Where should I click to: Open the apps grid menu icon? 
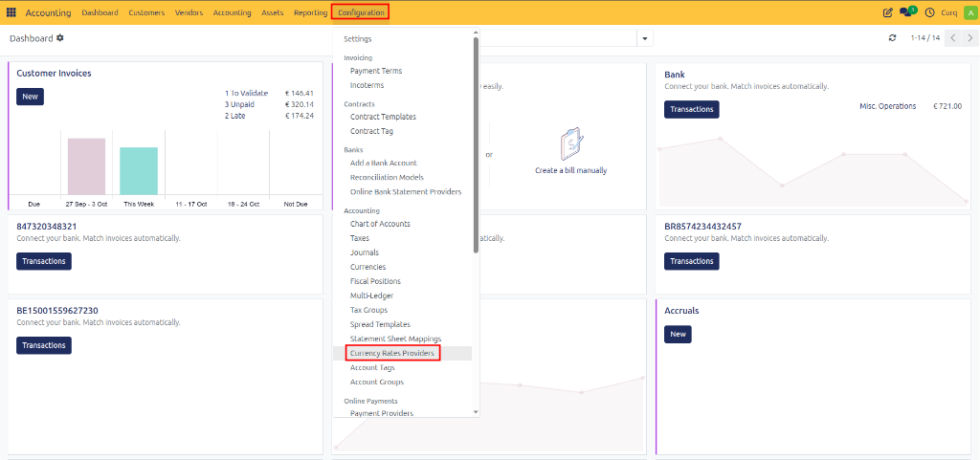[x=11, y=12]
